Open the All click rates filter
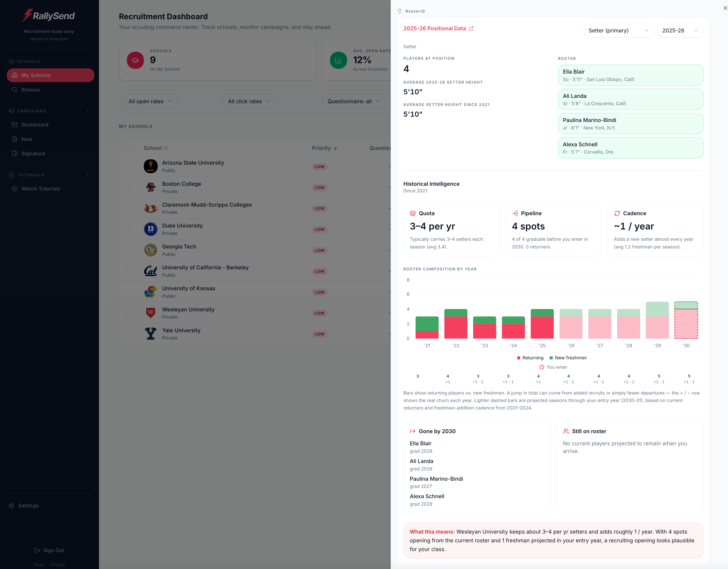 (x=249, y=101)
